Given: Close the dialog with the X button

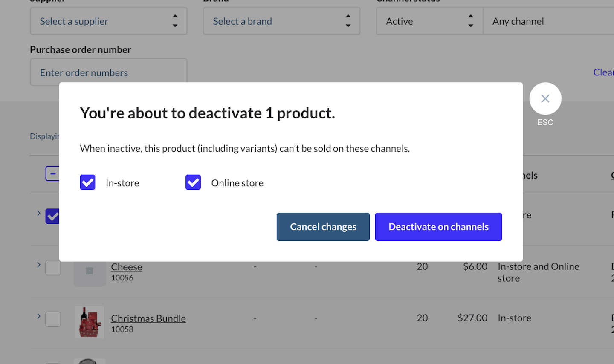Looking at the screenshot, I should 545,98.
